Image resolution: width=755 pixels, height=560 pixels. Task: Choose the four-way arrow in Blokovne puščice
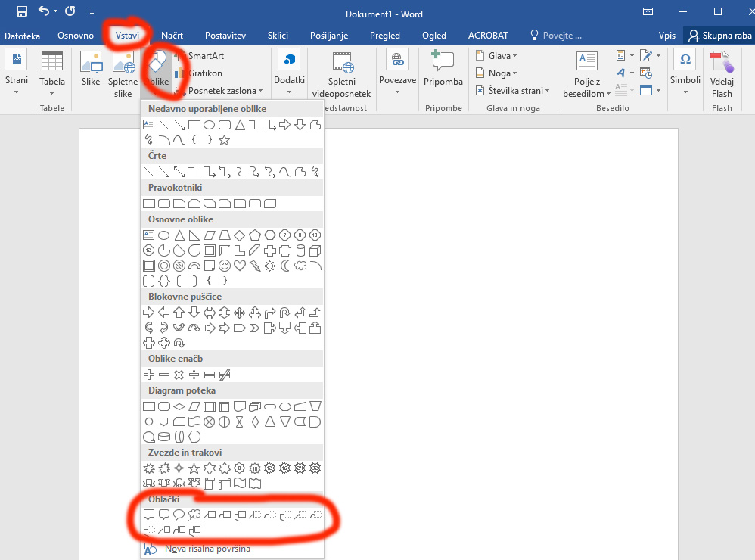(239, 313)
